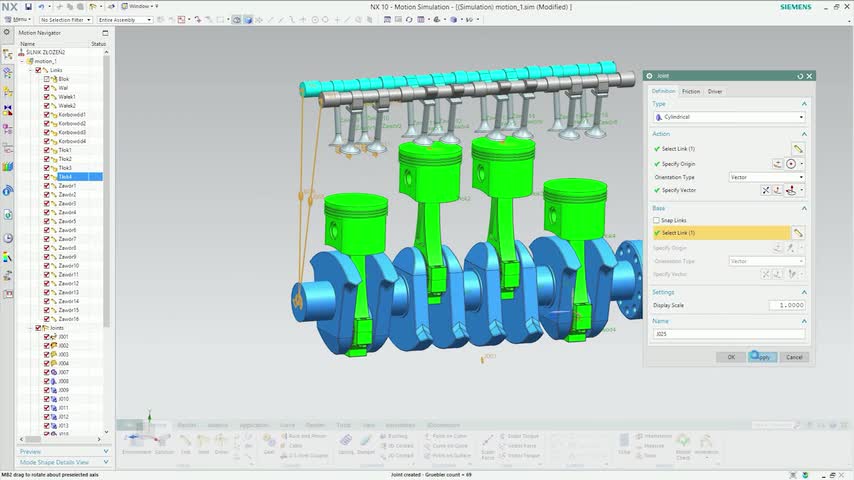
Task: Open the Entire Assembly scope dropdown
Action: [125, 20]
